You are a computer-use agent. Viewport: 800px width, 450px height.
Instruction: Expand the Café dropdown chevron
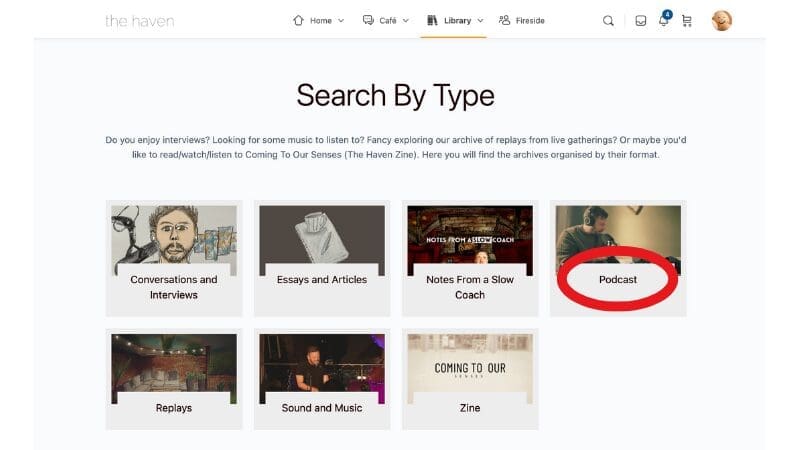(406, 21)
